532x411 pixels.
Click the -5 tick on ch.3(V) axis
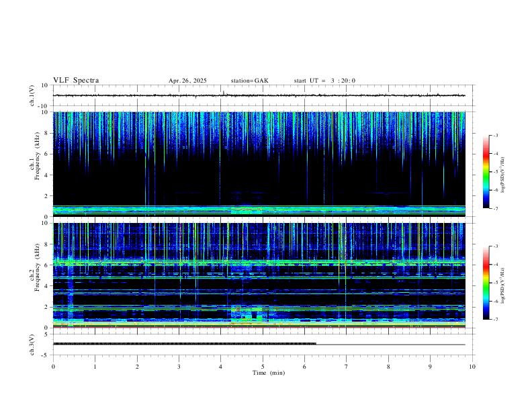tap(46, 355)
